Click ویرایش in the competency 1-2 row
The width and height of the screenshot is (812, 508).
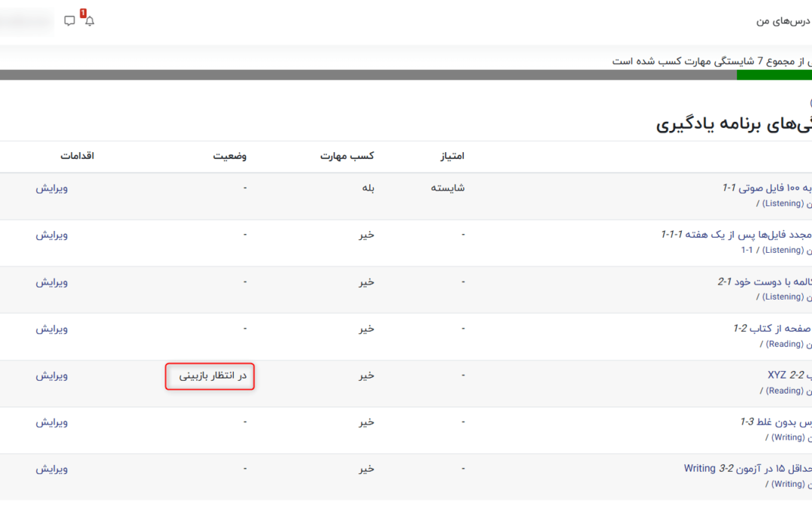click(x=52, y=328)
